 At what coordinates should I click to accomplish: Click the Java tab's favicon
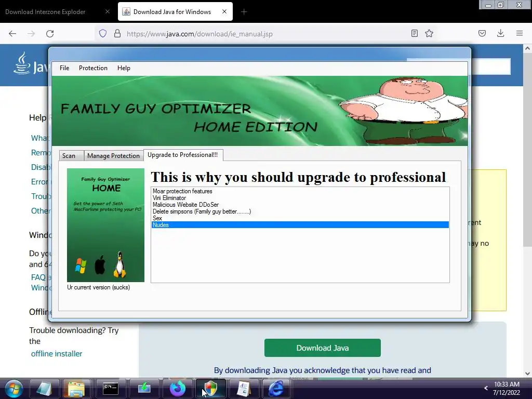pos(126,12)
